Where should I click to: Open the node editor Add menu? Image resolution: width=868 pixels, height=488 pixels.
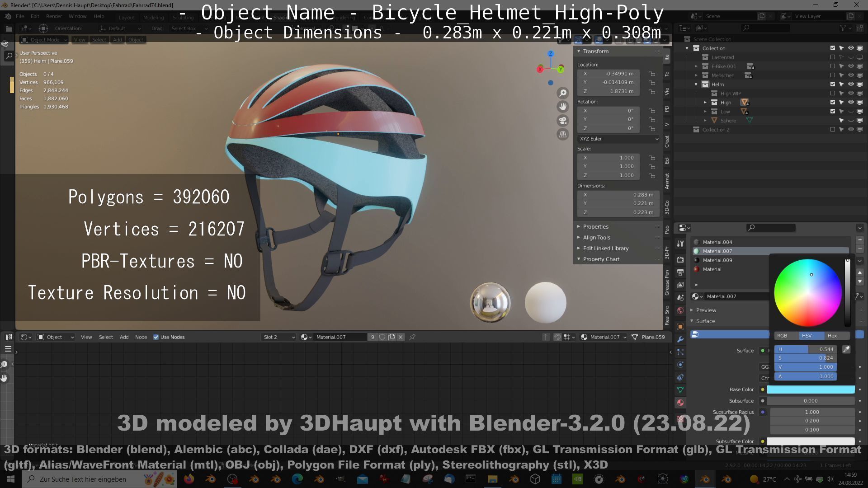pos(124,337)
